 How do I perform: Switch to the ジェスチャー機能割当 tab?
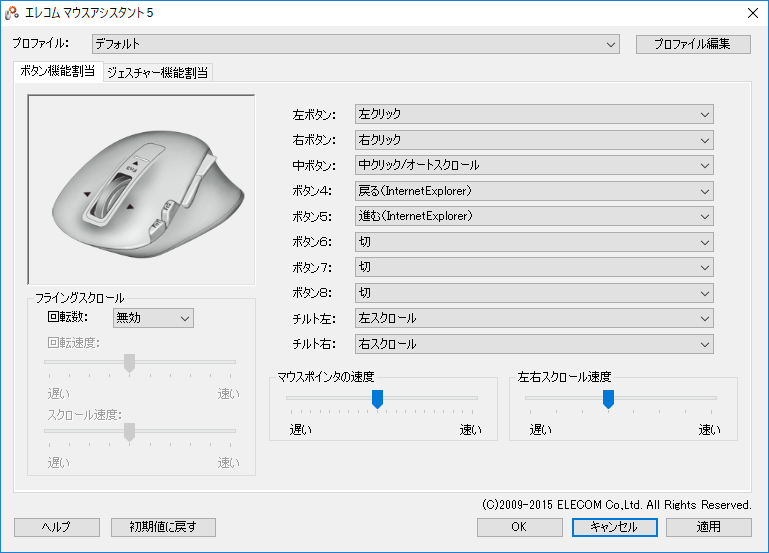click(158, 72)
